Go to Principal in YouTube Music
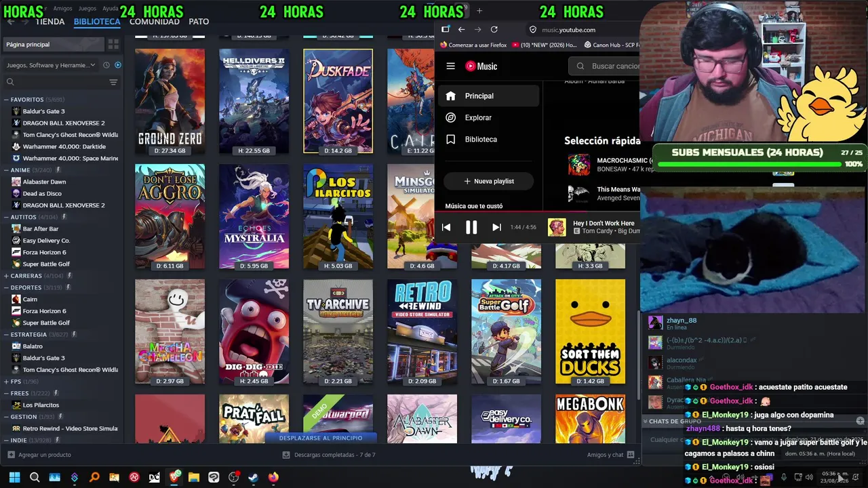 pos(489,96)
